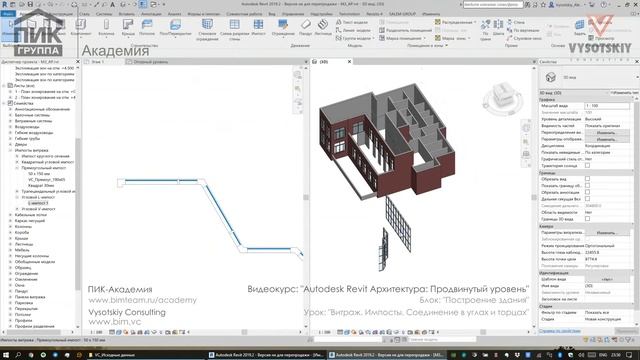The image size is (640, 360).
Task: Enable Far Clip Active checkbox
Action: (x=587, y=199)
